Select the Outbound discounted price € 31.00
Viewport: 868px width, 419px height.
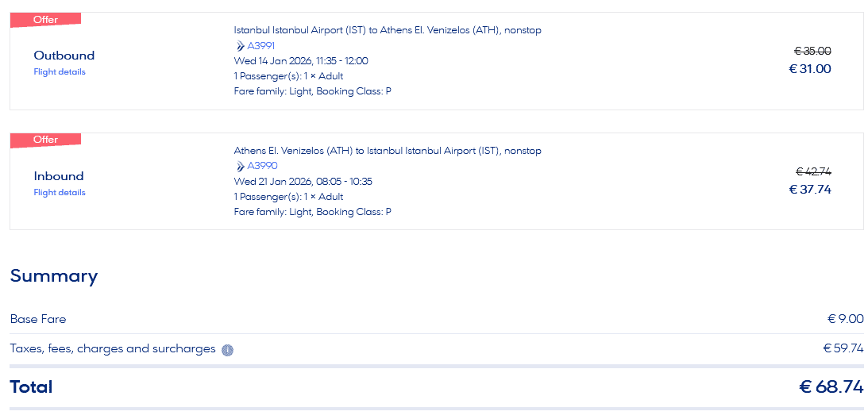pyautogui.click(x=809, y=69)
